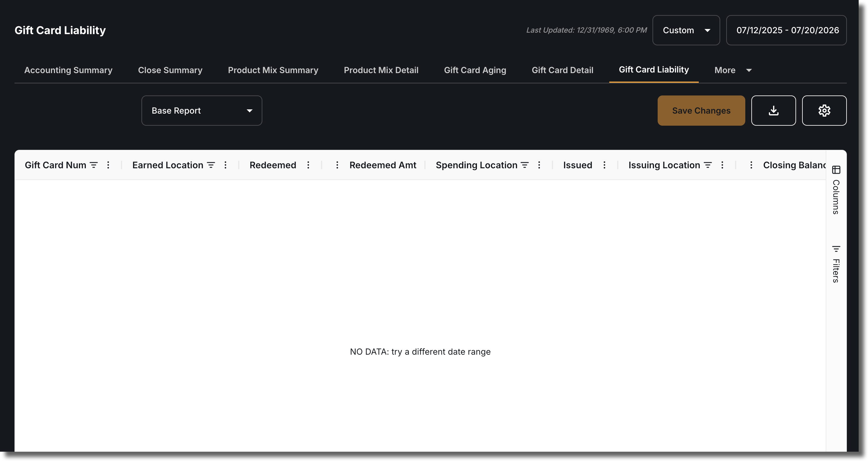Open the Base Report dropdown
Viewport: 868px width, 461px height.
pos(202,111)
